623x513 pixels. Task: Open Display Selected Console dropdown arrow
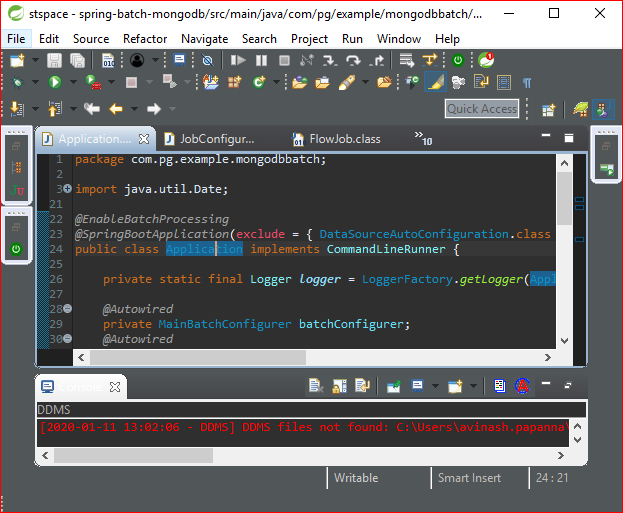click(435, 385)
